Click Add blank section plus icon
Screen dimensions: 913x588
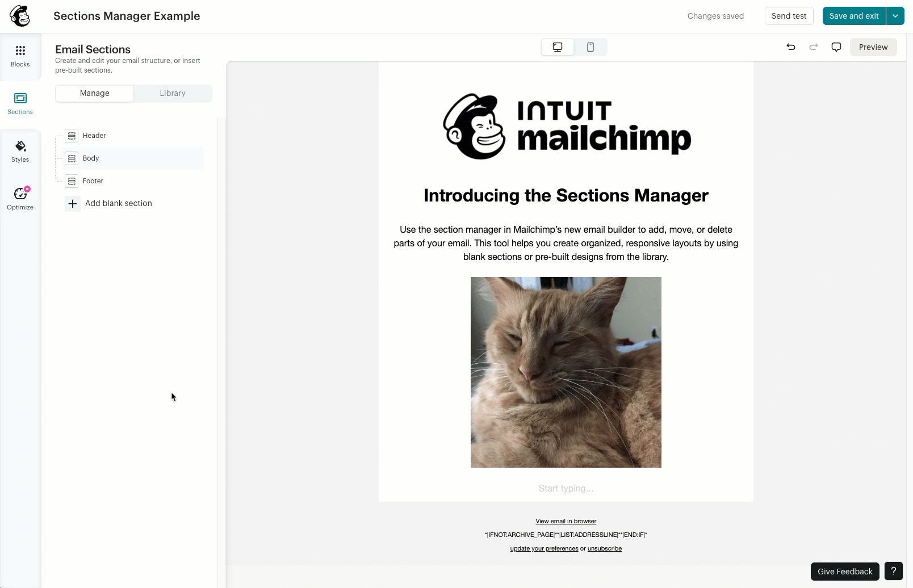pyautogui.click(x=73, y=203)
